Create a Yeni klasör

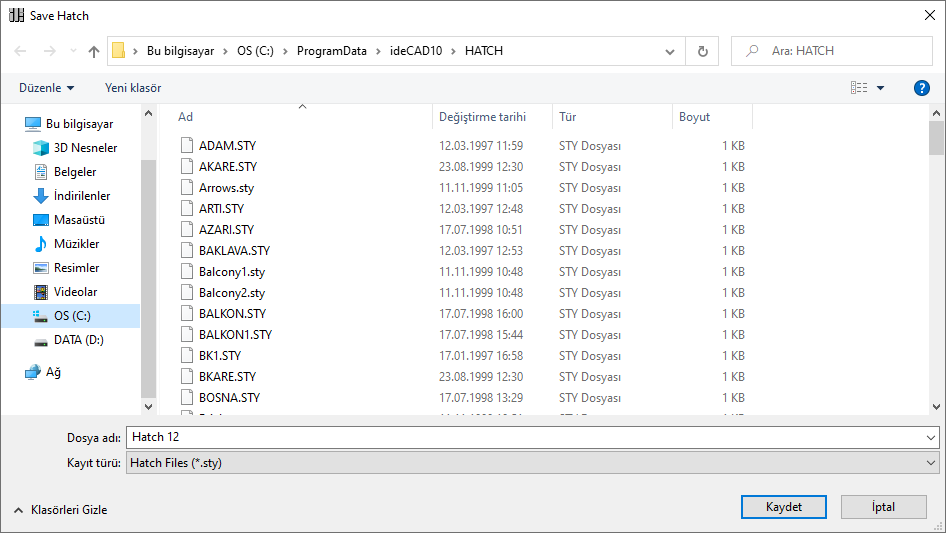click(133, 88)
